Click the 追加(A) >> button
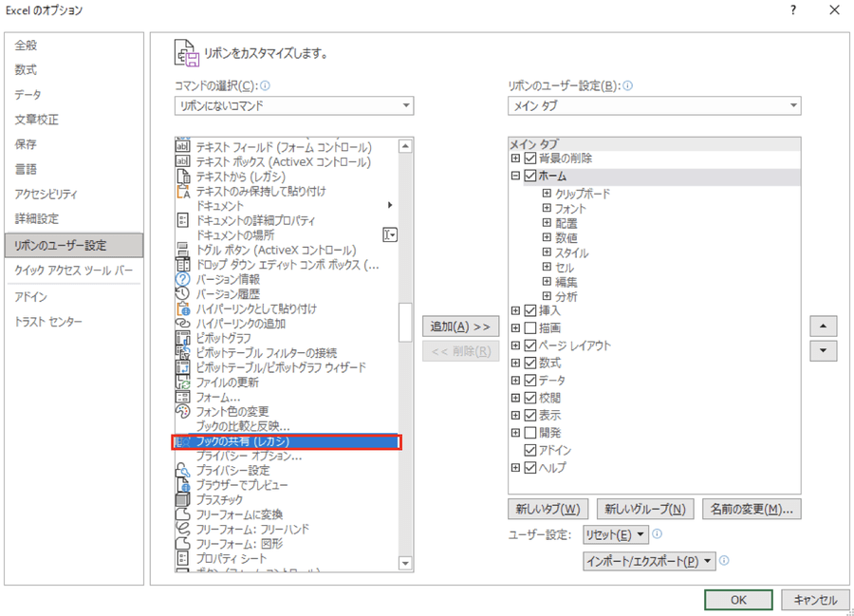The width and height of the screenshot is (854, 616). pyautogui.click(x=461, y=327)
